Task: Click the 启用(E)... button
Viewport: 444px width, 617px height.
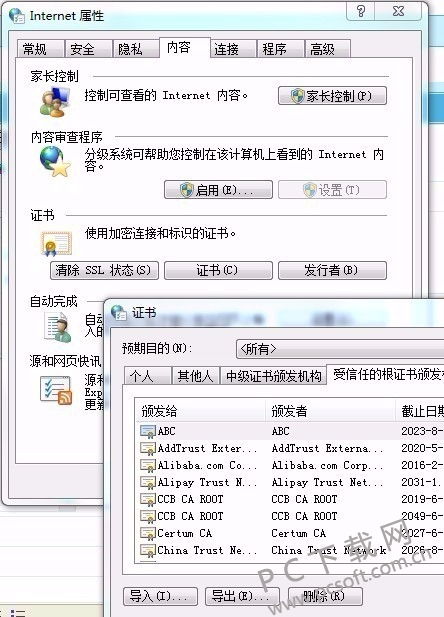Action: point(218,190)
